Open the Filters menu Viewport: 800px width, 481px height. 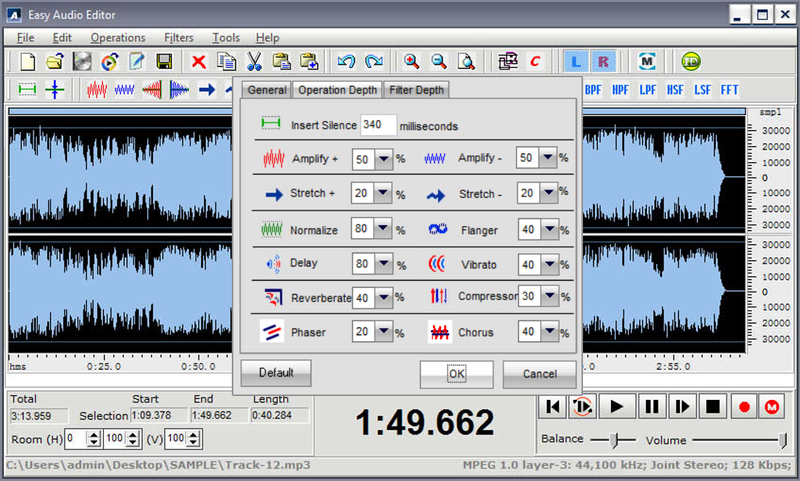[179, 38]
